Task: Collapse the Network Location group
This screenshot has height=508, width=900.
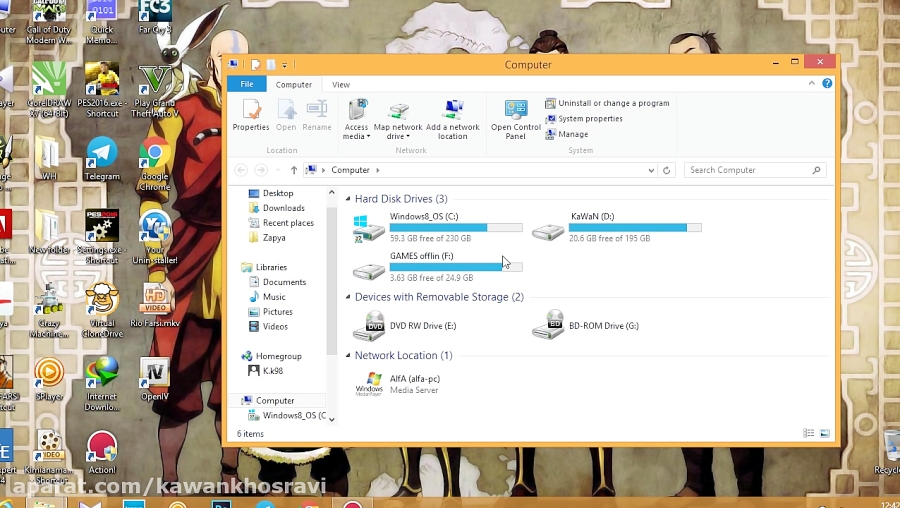Action: 348,355
